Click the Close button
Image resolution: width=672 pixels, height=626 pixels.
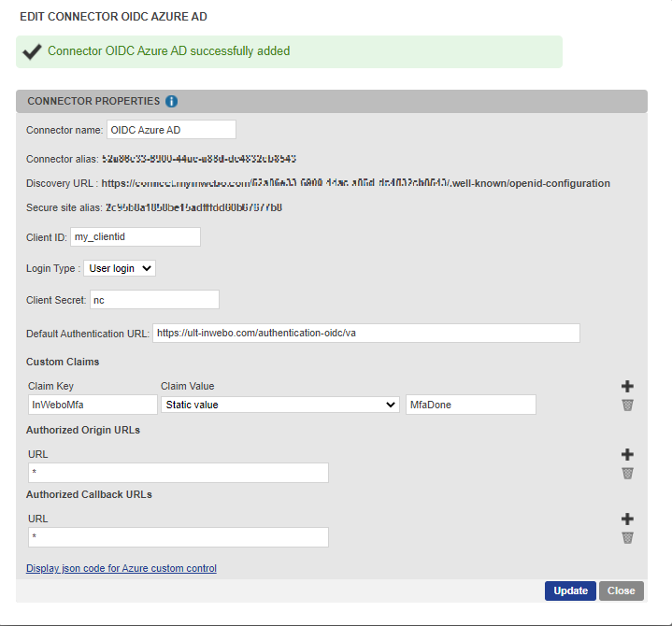point(622,590)
